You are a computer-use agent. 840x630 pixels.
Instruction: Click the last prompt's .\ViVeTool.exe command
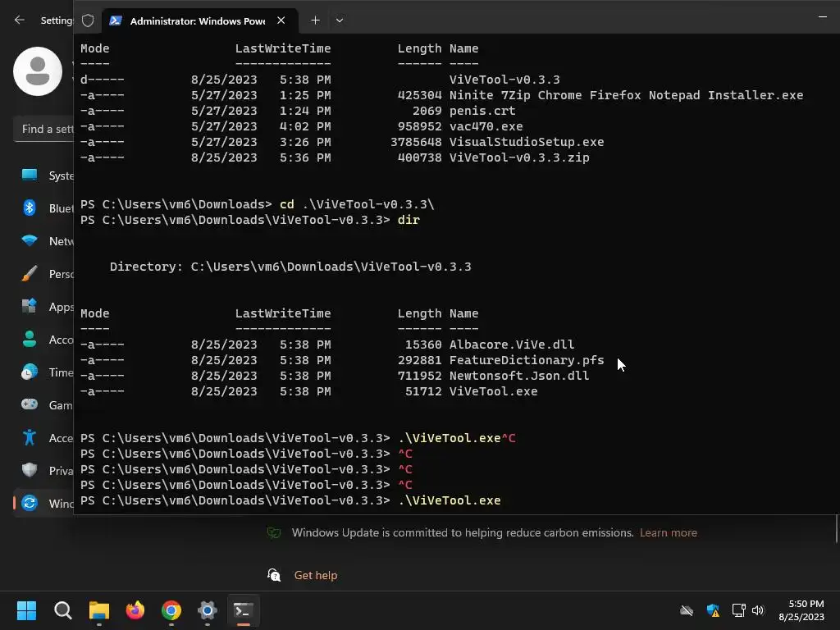point(450,500)
